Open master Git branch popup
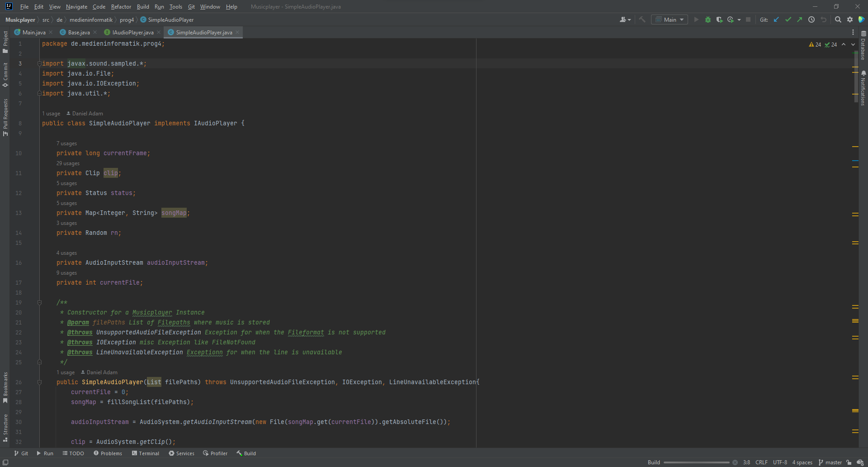Viewport: 868px width, 467px height. pos(830,462)
